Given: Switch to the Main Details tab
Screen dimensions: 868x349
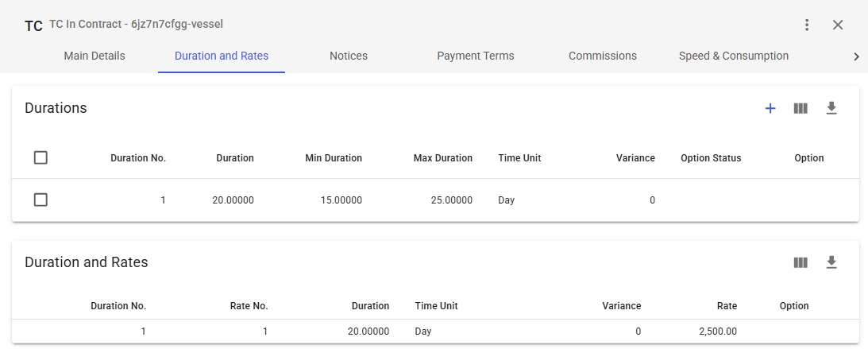Looking at the screenshot, I should coord(95,56).
